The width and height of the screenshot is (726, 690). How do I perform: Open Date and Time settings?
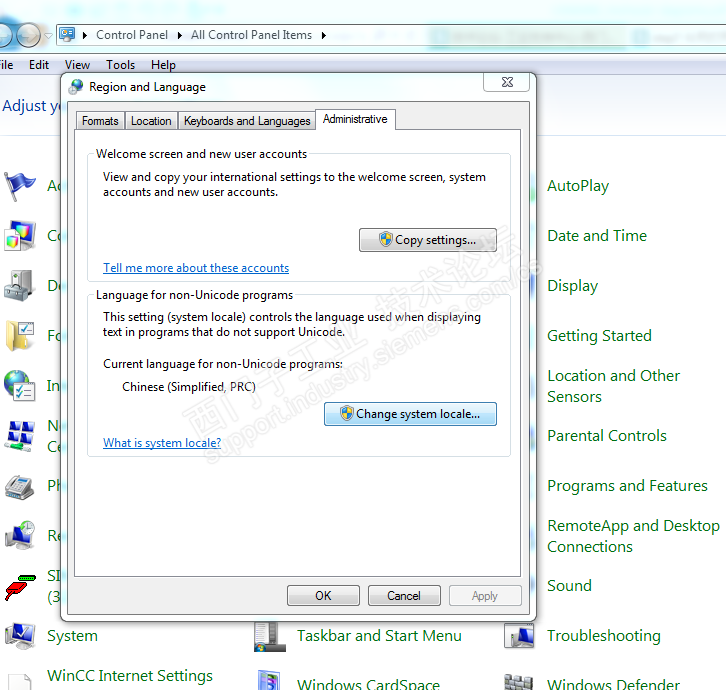click(597, 236)
